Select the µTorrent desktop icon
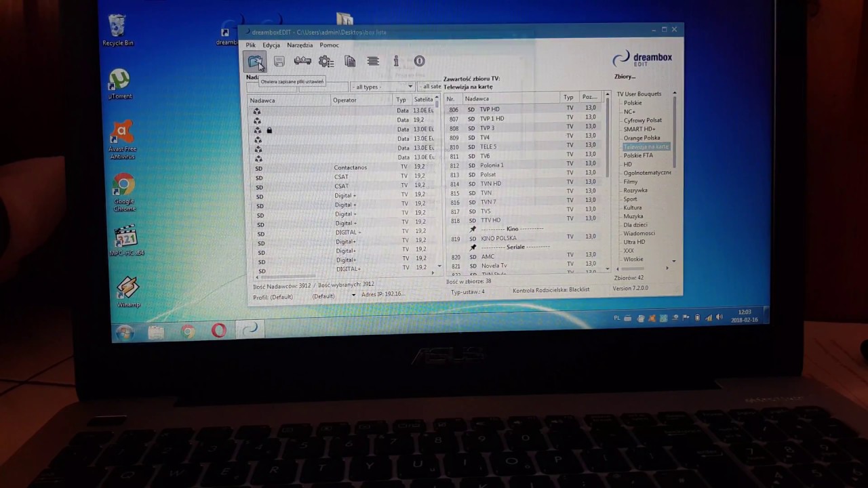The height and width of the screenshot is (488, 868). (119, 84)
